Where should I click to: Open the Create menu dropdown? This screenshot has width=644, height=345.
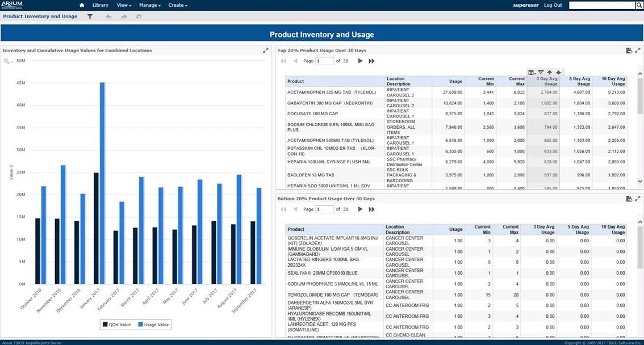tap(177, 5)
